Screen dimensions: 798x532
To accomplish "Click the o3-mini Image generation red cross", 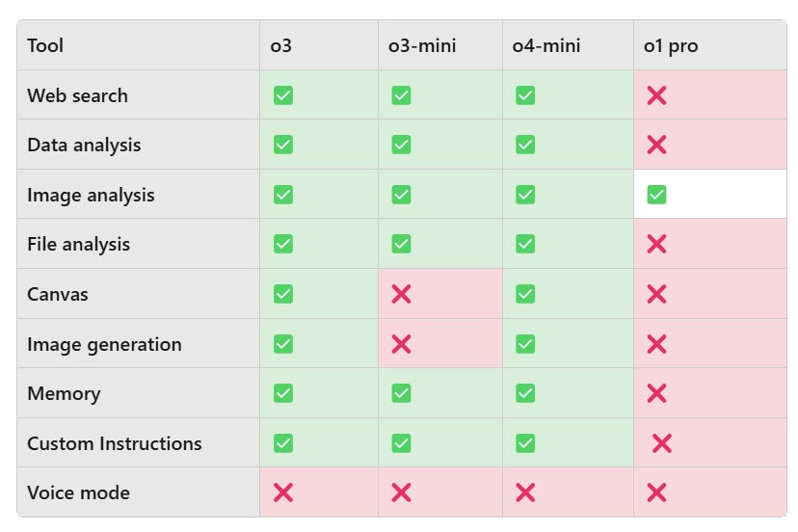I will (401, 344).
